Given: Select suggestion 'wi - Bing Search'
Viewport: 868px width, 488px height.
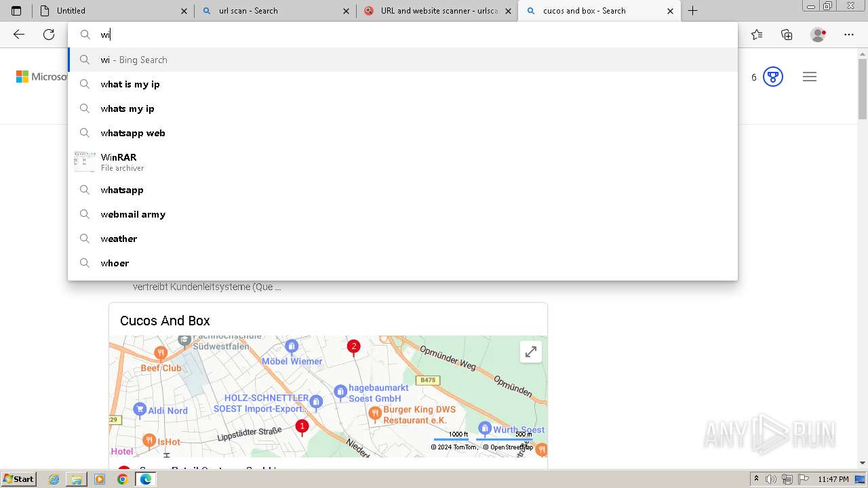Looking at the screenshot, I should coord(403,60).
